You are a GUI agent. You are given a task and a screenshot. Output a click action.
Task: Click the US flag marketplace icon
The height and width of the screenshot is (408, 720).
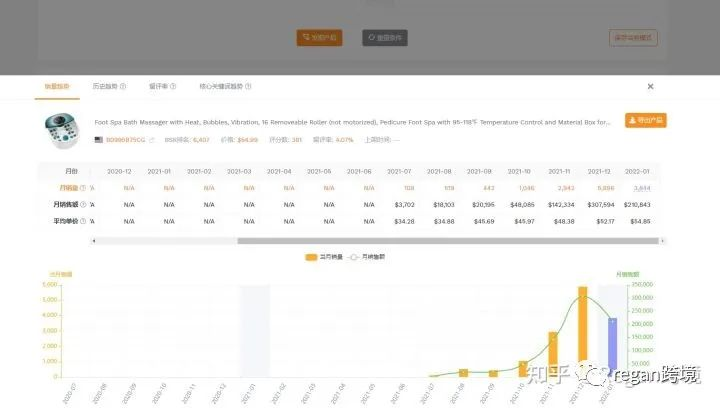pos(99,140)
